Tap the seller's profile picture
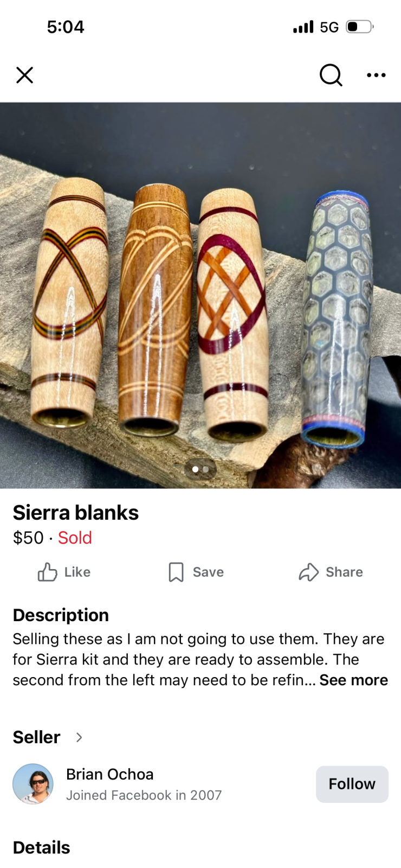The image size is (401, 868). [33, 784]
